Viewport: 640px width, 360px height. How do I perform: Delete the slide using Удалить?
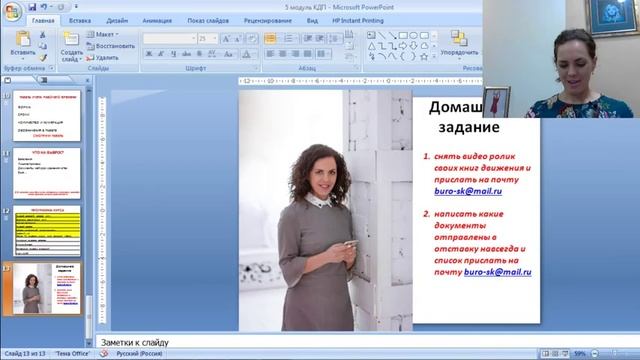[x=102, y=58]
